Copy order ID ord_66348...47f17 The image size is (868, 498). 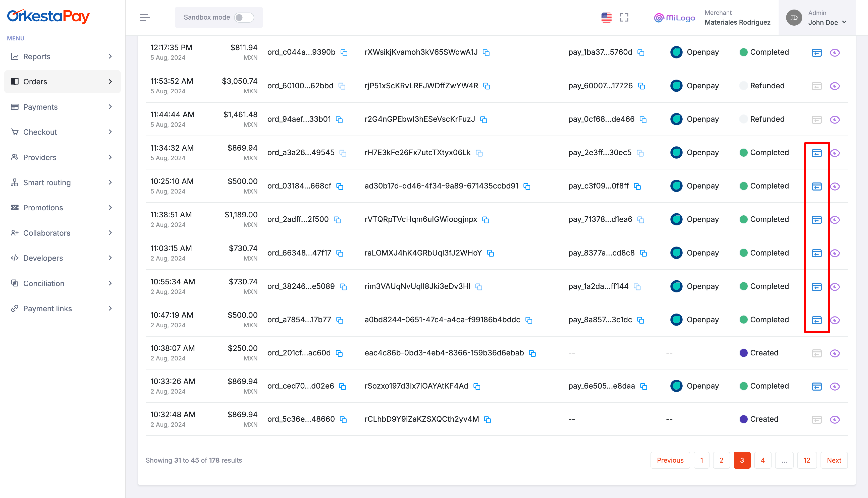click(x=340, y=254)
